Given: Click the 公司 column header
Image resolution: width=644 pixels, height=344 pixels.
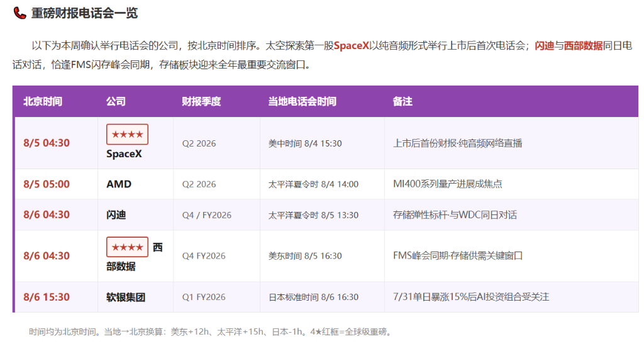Looking at the screenshot, I should tap(116, 101).
